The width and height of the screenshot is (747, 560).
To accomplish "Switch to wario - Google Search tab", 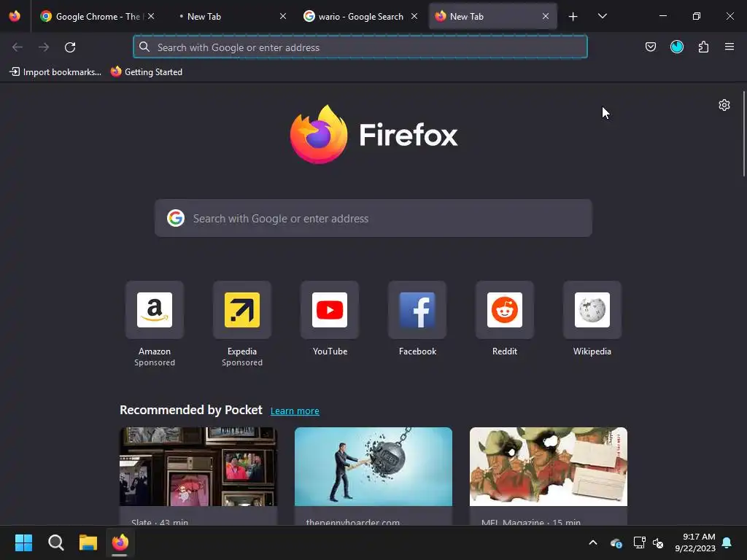I will click(x=360, y=16).
